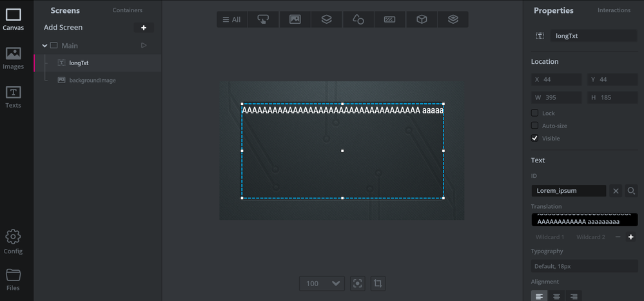The image size is (644, 301).
Task: Open the Custom containers group (last toolbar icon)
Action: pos(453,19)
